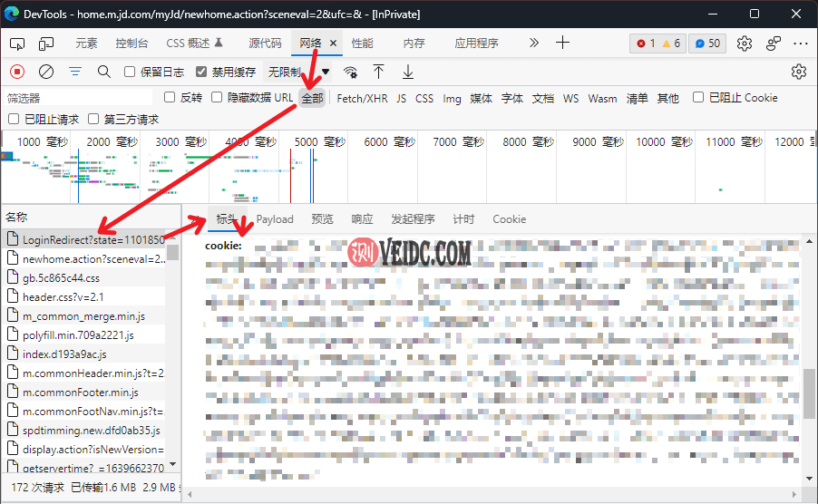
Task: Enable 保留日志 checkbox
Action: 130,72
